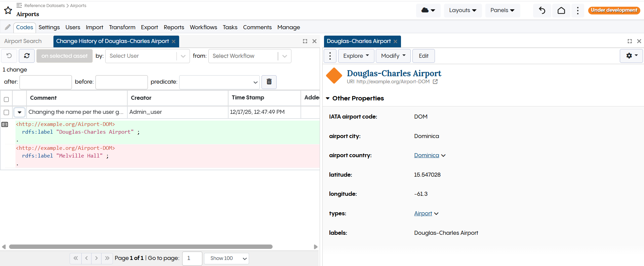Follow the Dominica country link

(x=426, y=155)
